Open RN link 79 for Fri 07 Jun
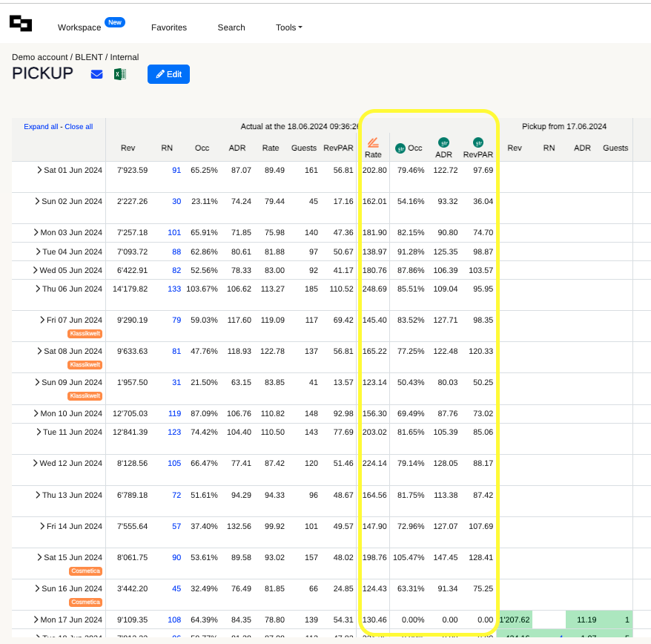The width and height of the screenshot is (651, 644). coord(176,320)
